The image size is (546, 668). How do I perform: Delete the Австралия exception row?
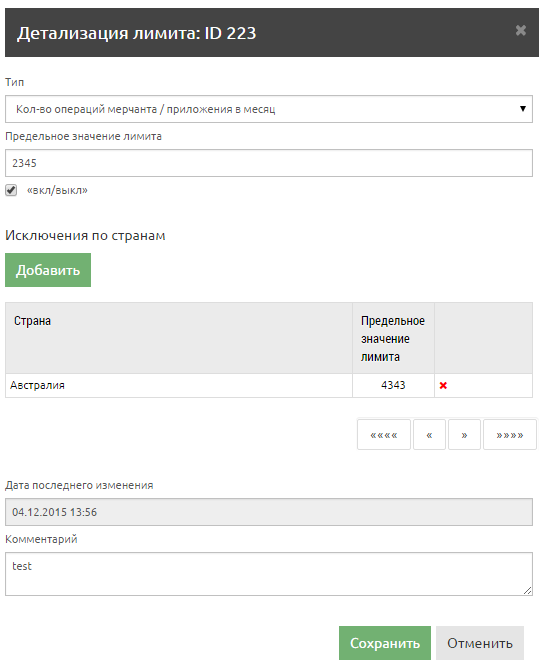(443, 386)
